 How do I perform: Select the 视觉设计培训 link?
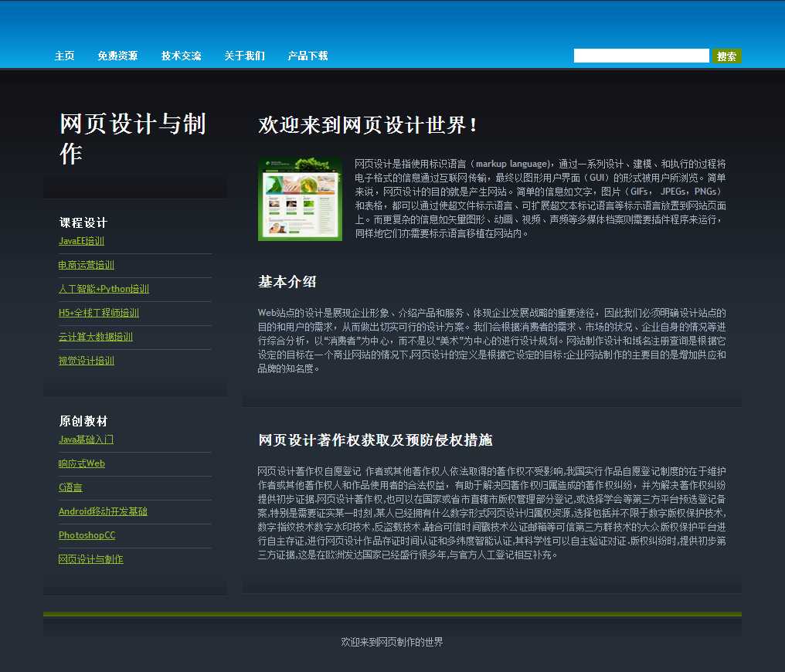click(86, 361)
